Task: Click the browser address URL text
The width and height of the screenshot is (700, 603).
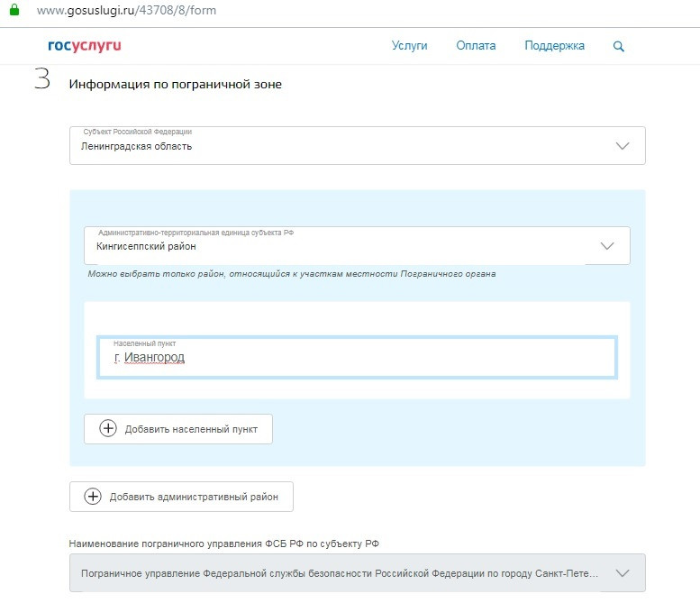Action: (x=127, y=10)
